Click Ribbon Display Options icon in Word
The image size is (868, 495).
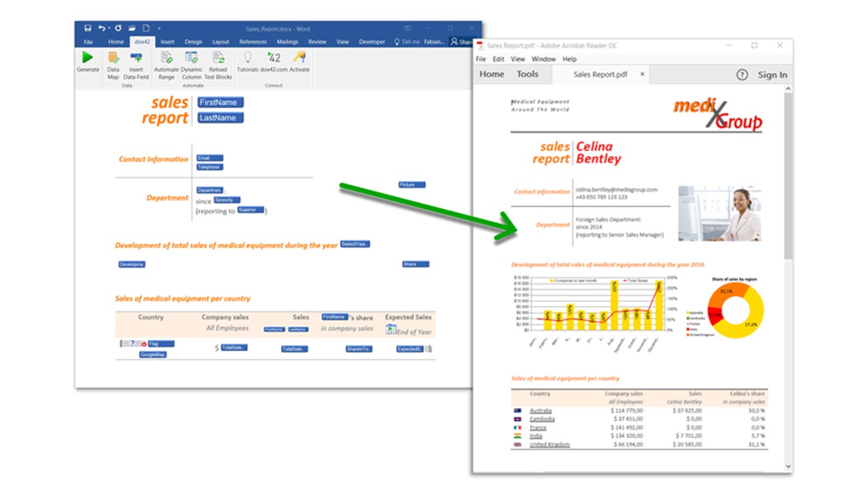click(x=407, y=28)
